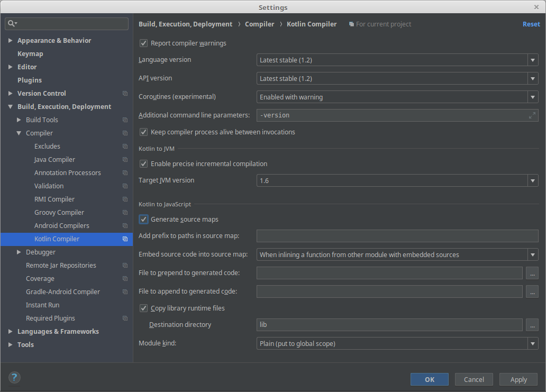Image resolution: width=546 pixels, height=392 pixels.
Task: Click project-level icon beside Required Plugins
Action: 125,318
